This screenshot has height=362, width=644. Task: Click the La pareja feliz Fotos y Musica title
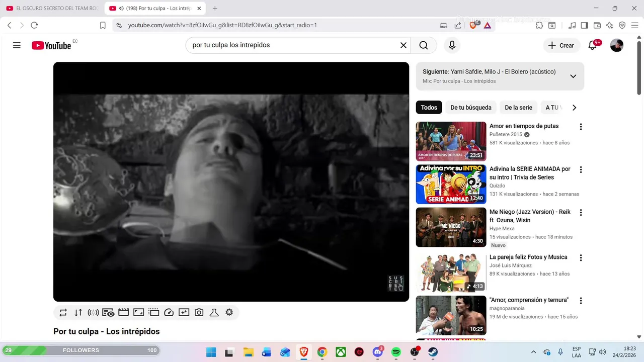tap(528, 257)
